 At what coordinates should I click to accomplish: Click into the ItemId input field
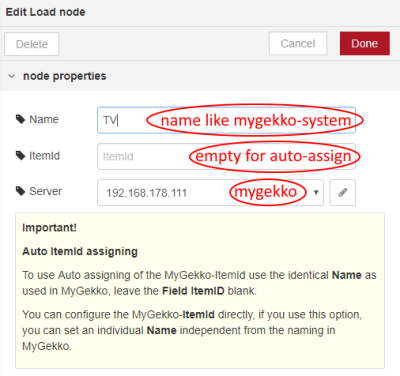(x=226, y=156)
